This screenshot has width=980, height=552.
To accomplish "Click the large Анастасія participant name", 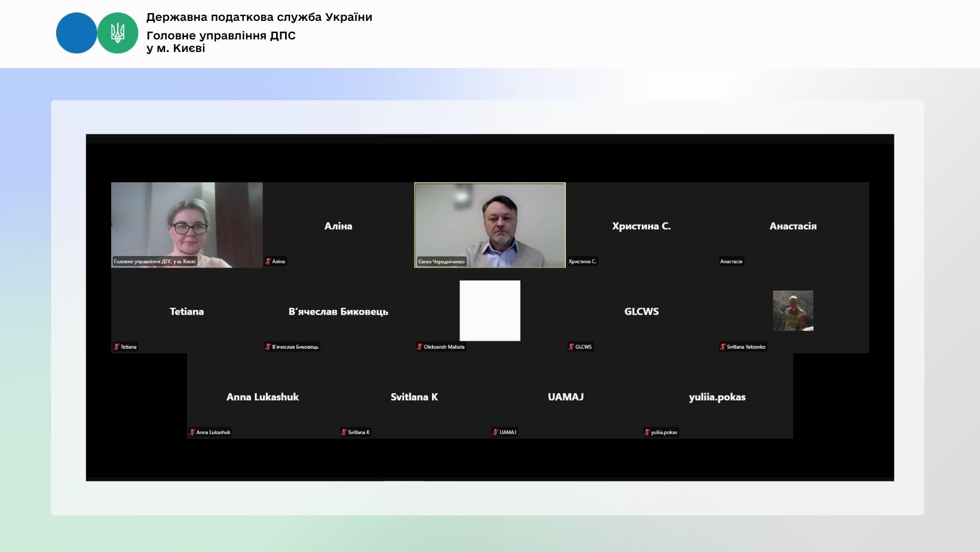I will click(793, 226).
